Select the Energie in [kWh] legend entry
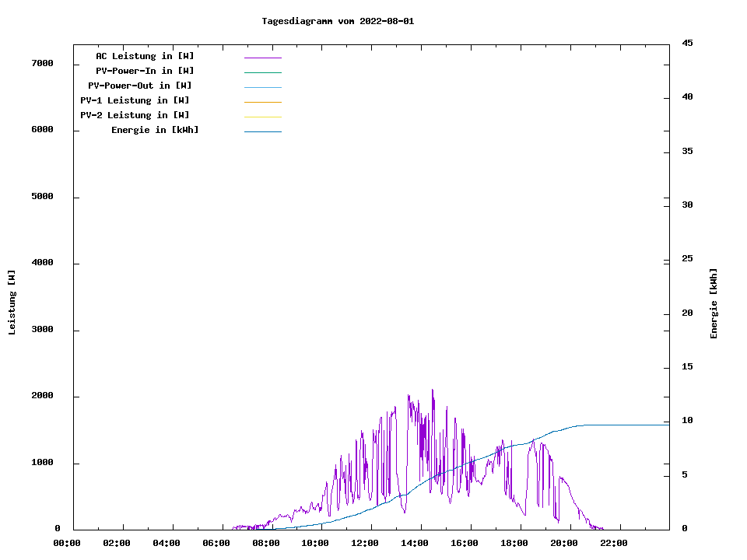Screen dimensions: 747x560 point(155,130)
